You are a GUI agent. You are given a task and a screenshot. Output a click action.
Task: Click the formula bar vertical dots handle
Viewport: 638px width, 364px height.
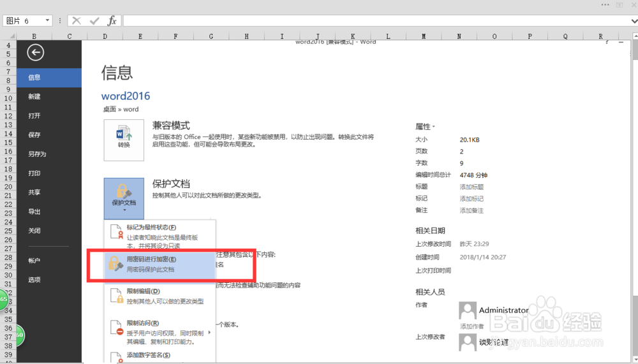[x=60, y=20]
